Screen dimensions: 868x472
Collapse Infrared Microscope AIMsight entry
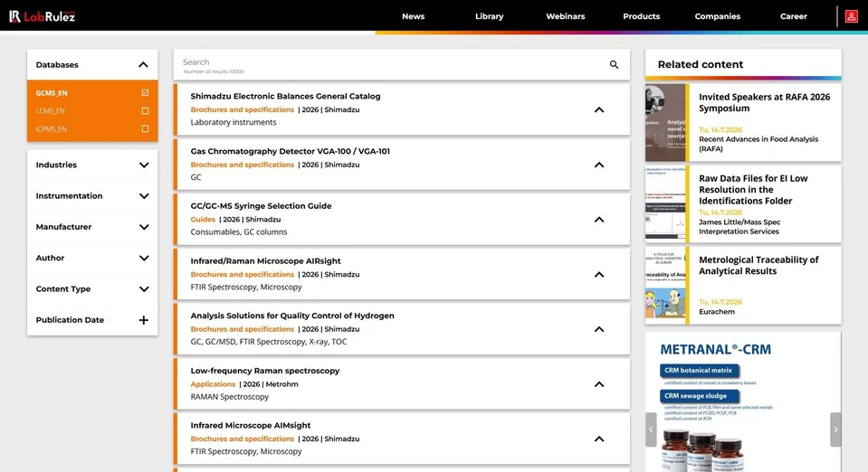[599, 439]
